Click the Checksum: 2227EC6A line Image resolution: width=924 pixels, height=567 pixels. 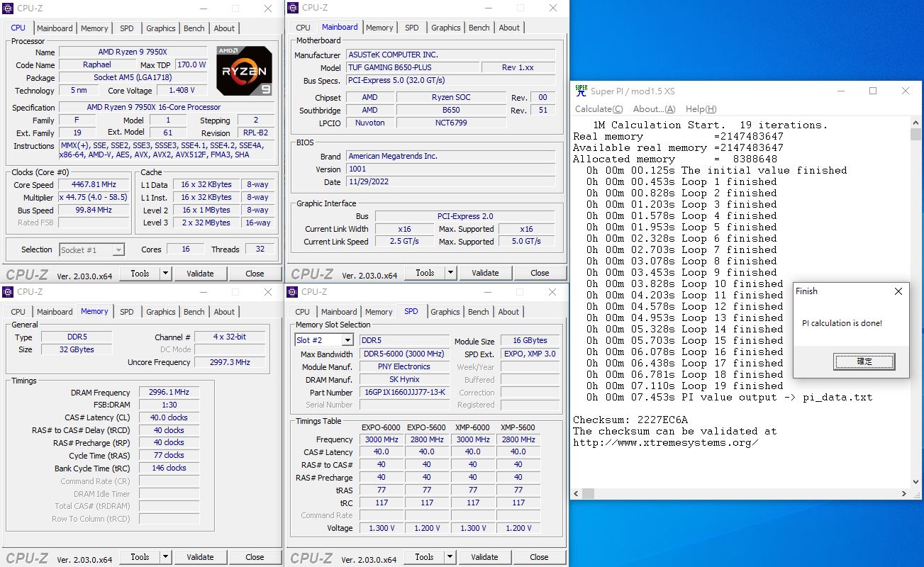click(x=630, y=420)
